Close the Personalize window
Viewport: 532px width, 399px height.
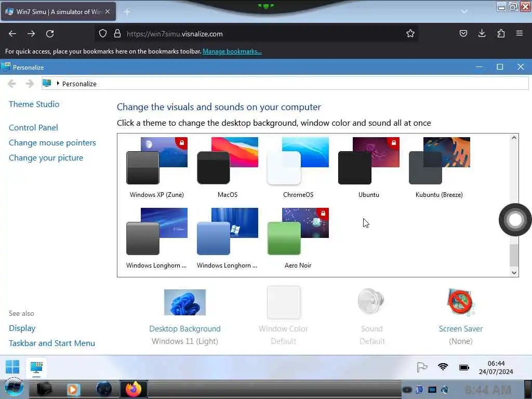tap(521, 67)
